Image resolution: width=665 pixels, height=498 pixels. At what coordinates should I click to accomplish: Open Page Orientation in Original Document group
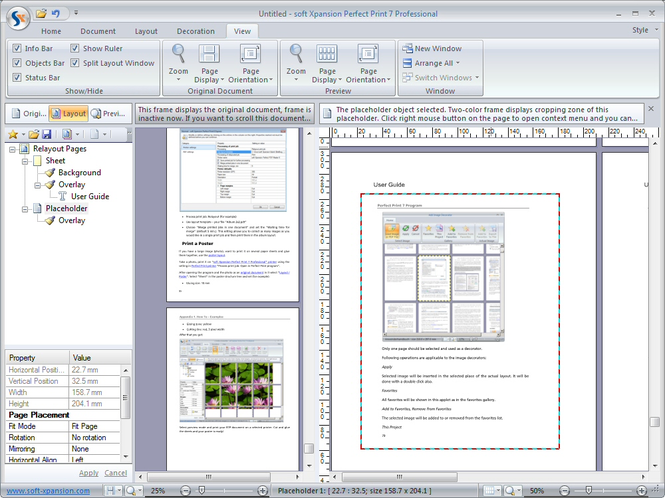click(x=251, y=64)
